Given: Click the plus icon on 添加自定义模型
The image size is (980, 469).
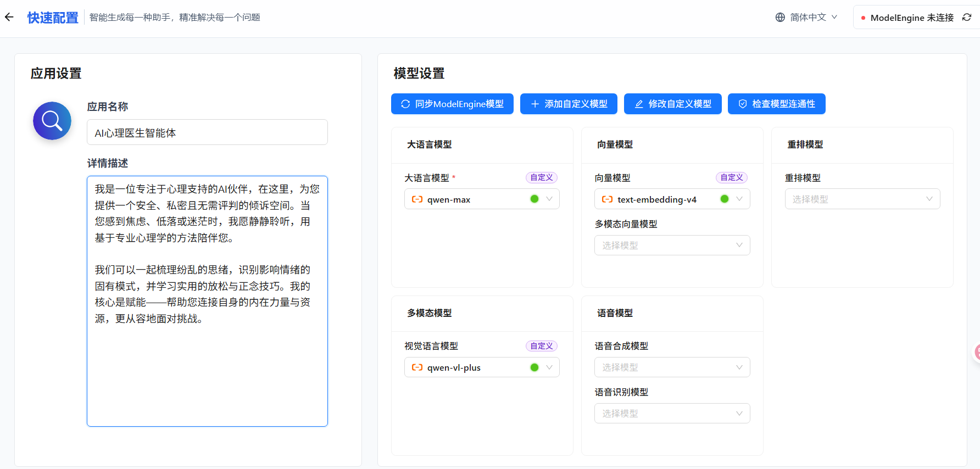Looking at the screenshot, I should 535,104.
